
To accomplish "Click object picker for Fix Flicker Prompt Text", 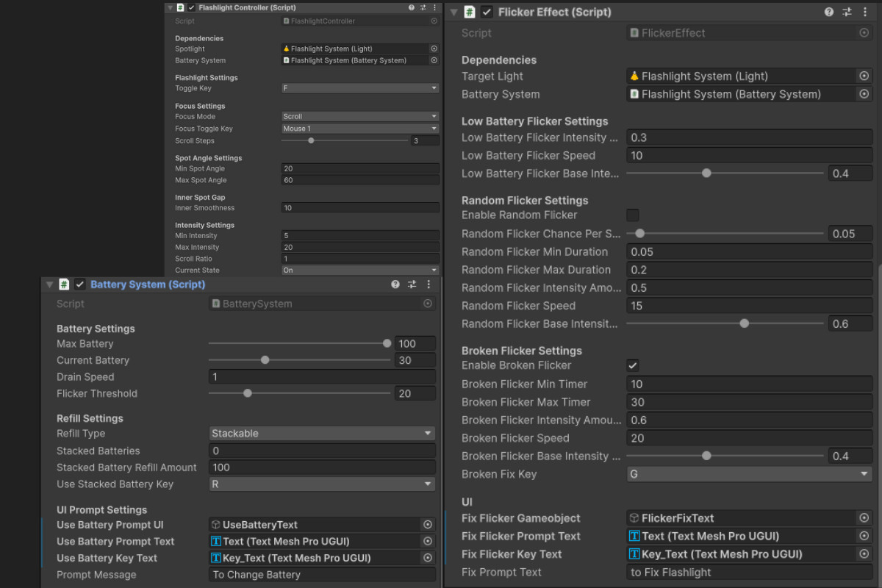I will (x=864, y=536).
